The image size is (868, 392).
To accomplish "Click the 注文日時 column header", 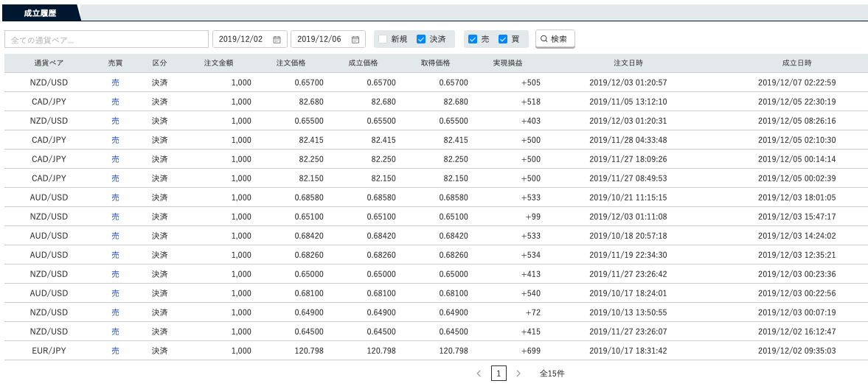I will pyautogui.click(x=628, y=63).
